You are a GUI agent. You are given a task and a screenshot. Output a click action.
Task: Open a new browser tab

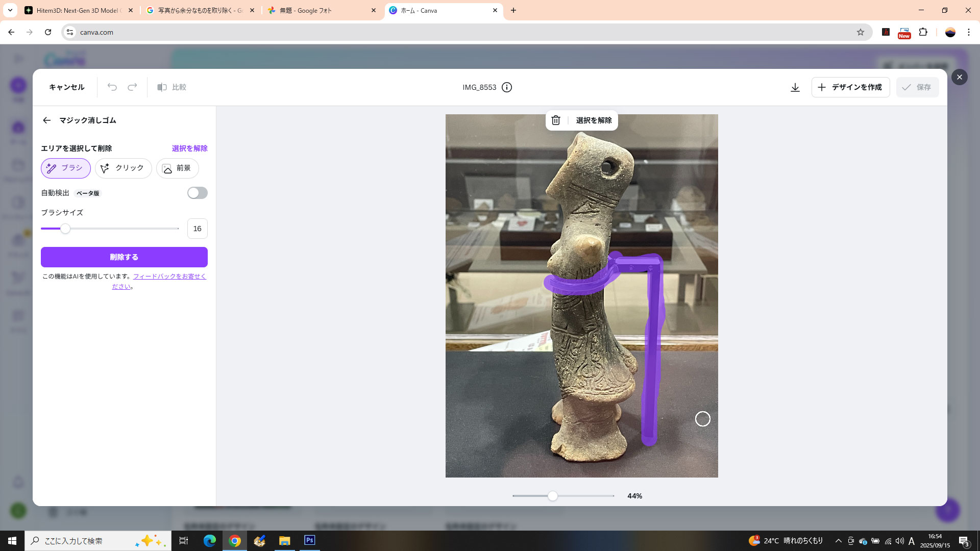point(513,10)
